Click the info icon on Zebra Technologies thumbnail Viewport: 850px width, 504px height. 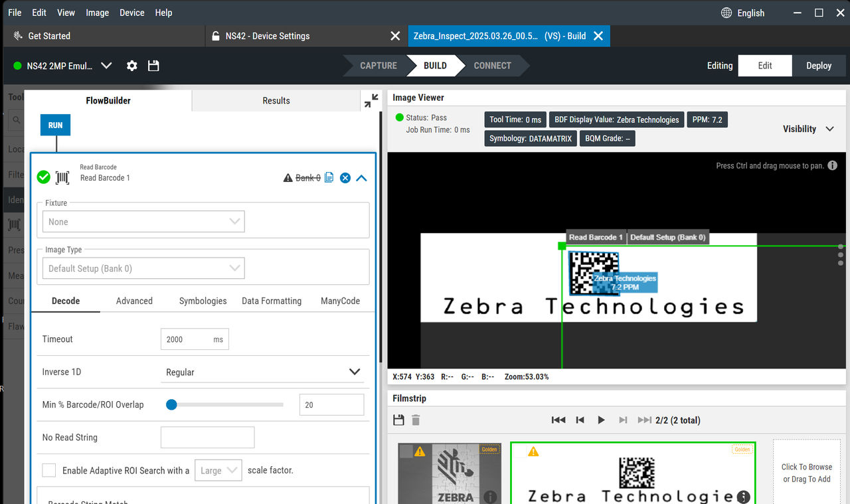(744, 497)
